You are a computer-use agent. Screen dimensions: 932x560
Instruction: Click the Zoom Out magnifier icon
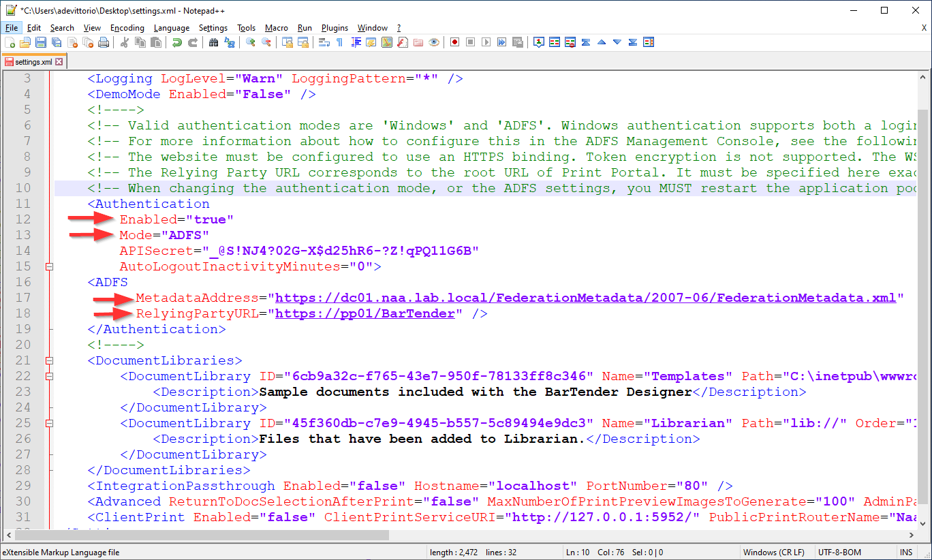(266, 42)
